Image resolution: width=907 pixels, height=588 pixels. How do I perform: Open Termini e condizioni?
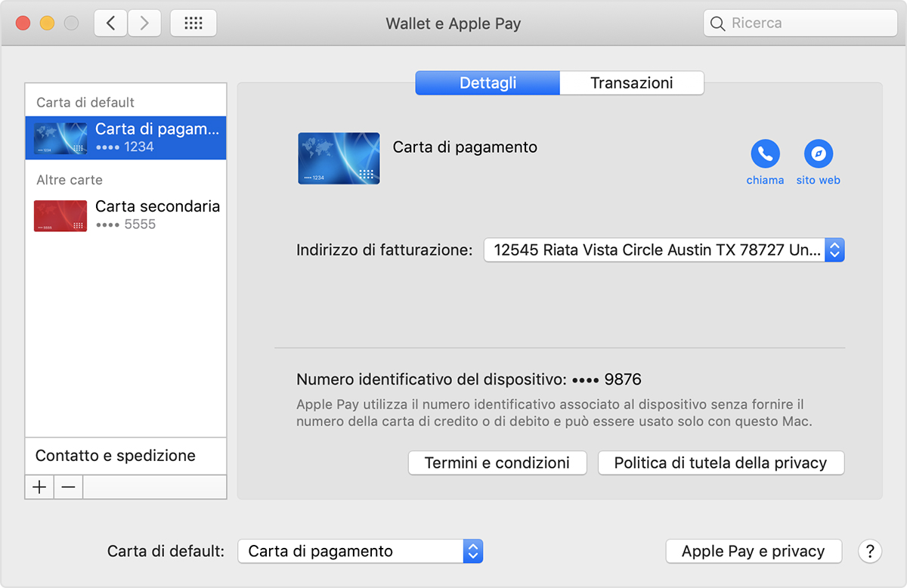coord(497,463)
